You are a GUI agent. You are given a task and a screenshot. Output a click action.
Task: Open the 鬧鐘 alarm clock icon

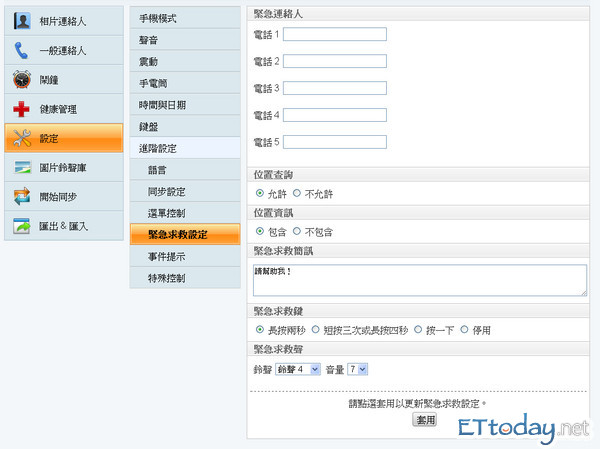point(22,80)
